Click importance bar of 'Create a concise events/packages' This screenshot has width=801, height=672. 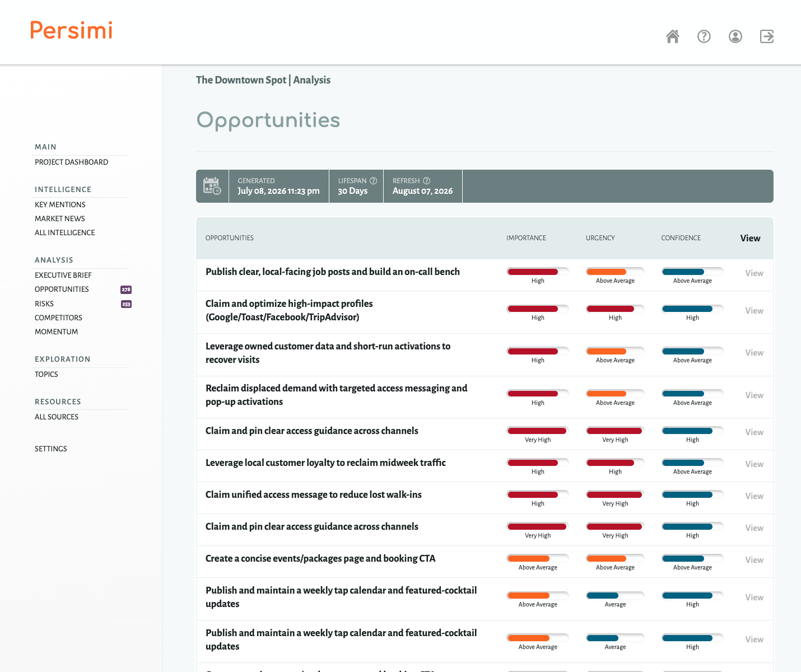(x=538, y=558)
